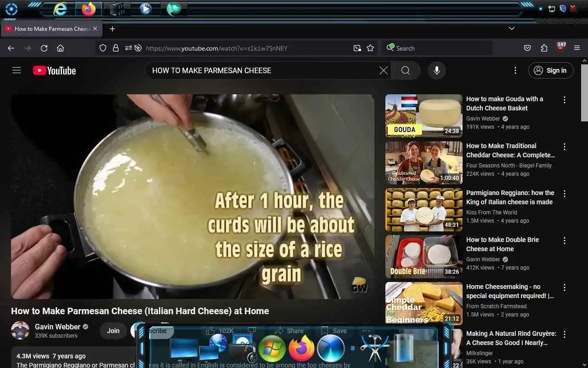Bookmark this page with the star
Image resolution: width=588 pixels, height=368 pixels.
click(x=370, y=48)
